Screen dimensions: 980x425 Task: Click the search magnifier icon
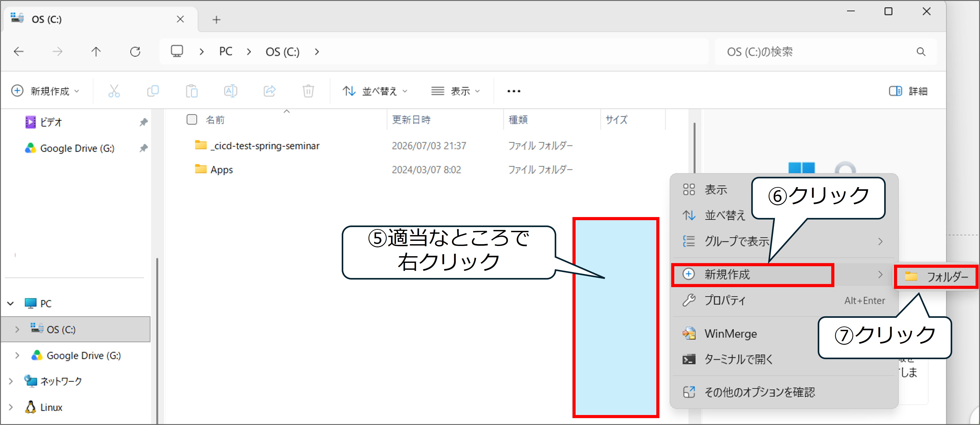pos(921,51)
